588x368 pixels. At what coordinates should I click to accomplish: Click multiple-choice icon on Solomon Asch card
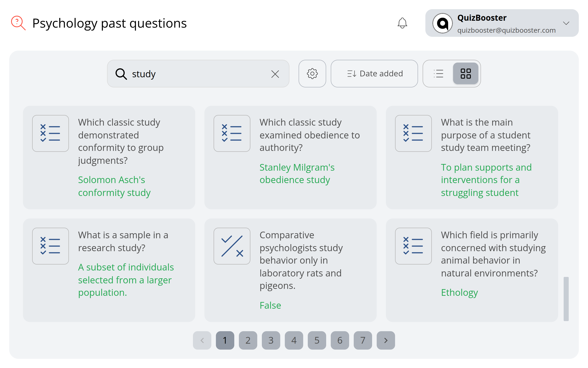(x=51, y=133)
